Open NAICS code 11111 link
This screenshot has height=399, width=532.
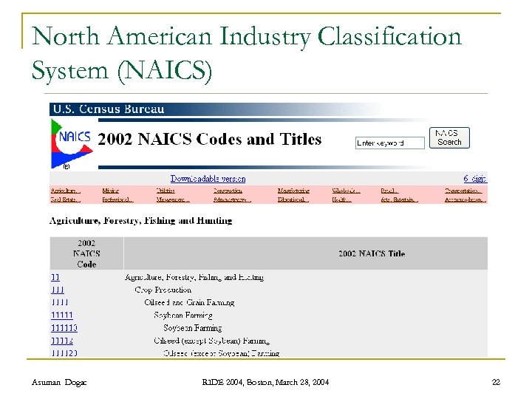(62, 316)
